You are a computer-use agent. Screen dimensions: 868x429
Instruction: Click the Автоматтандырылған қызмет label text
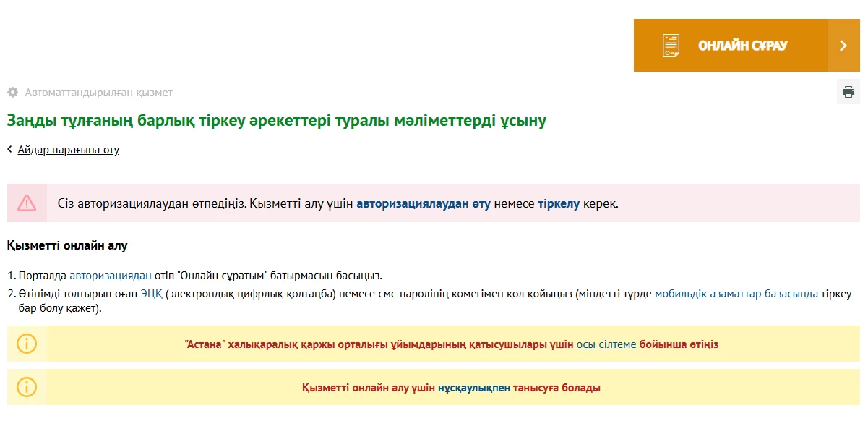click(x=99, y=93)
